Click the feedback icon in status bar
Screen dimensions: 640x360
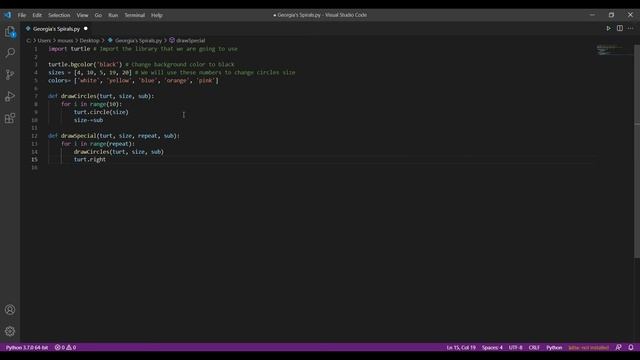pos(618,347)
